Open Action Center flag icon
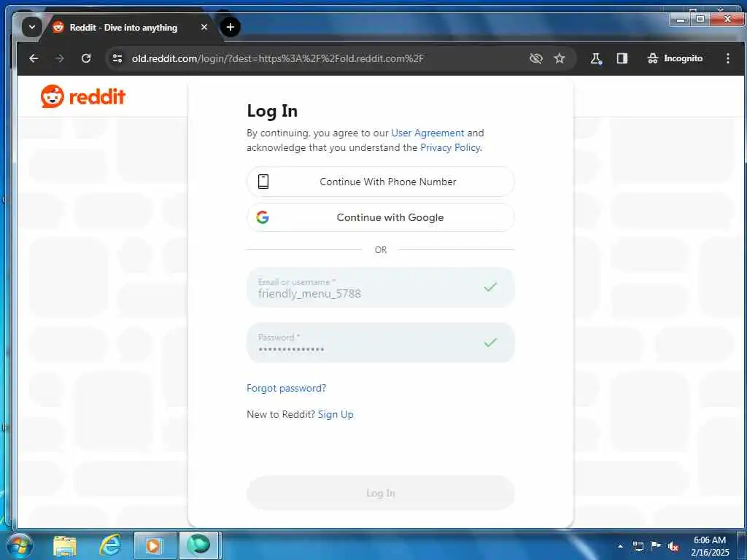Viewport: 747px width, 560px height. (656, 545)
